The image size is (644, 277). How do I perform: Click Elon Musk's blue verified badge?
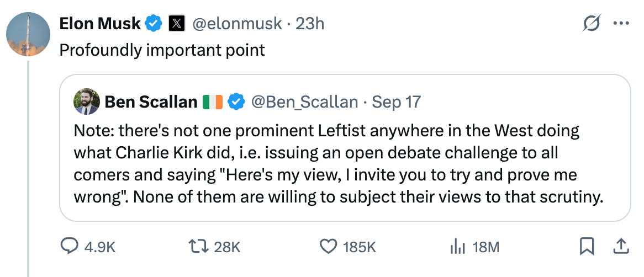[153, 24]
